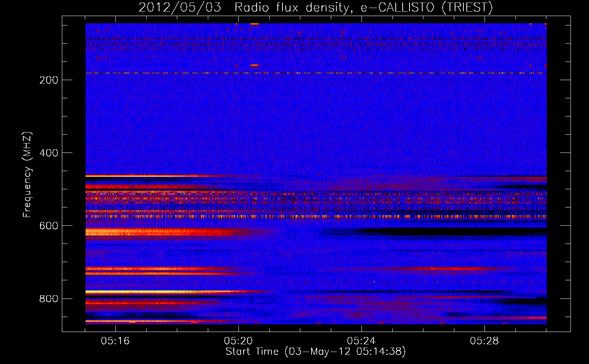
Task: Click the 'Start Time (03-May-12 05:14:38)' label
Action: pyautogui.click(x=316, y=352)
